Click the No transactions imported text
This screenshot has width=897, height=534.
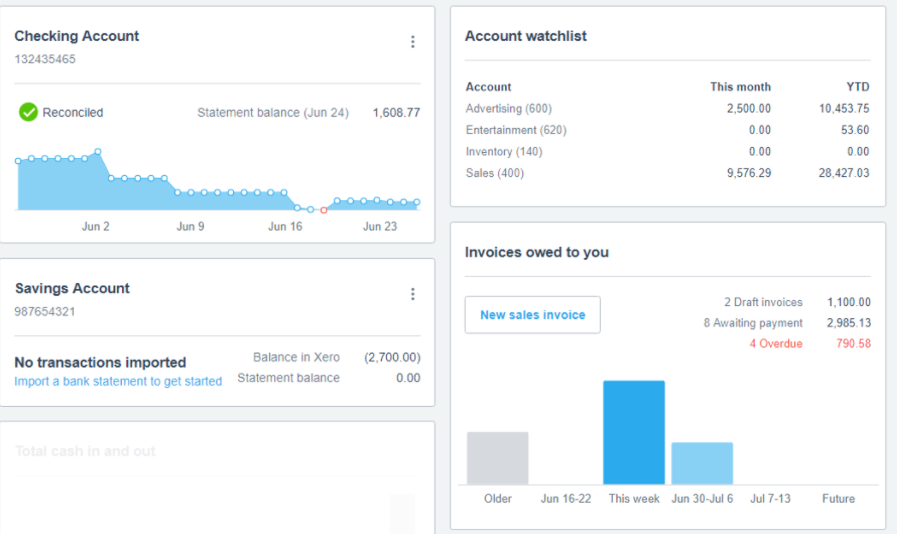(100, 362)
